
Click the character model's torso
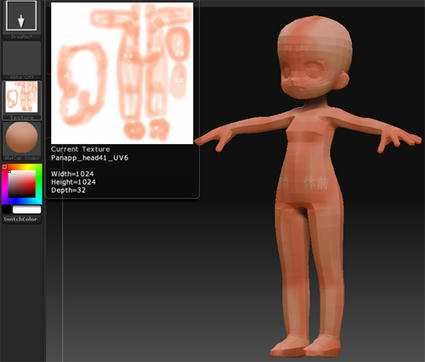coord(309,157)
